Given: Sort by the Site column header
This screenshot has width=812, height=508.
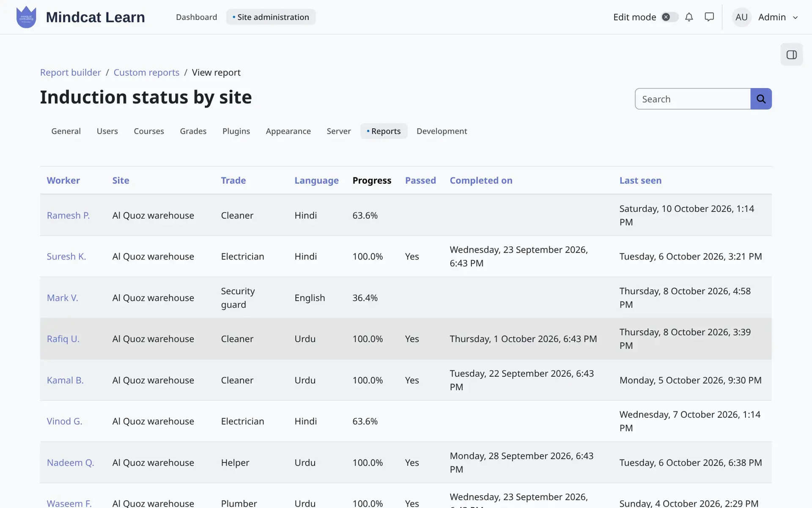Looking at the screenshot, I should [121, 180].
